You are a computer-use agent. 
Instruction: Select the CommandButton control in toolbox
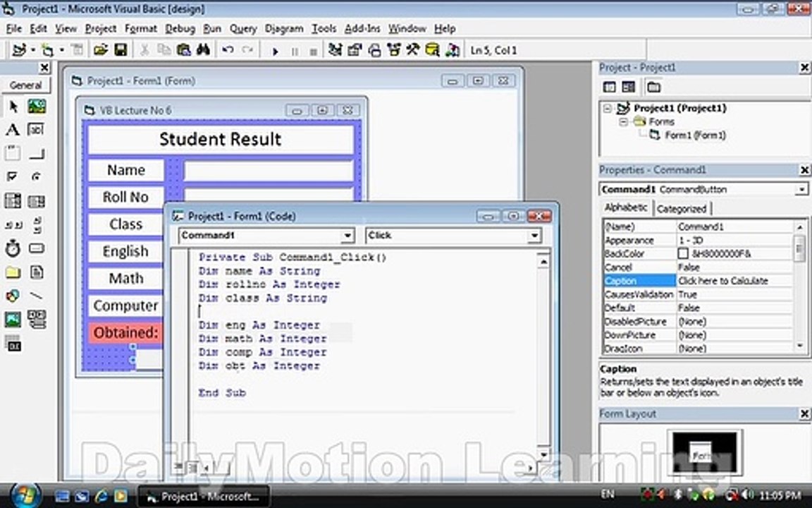(36, 154)
